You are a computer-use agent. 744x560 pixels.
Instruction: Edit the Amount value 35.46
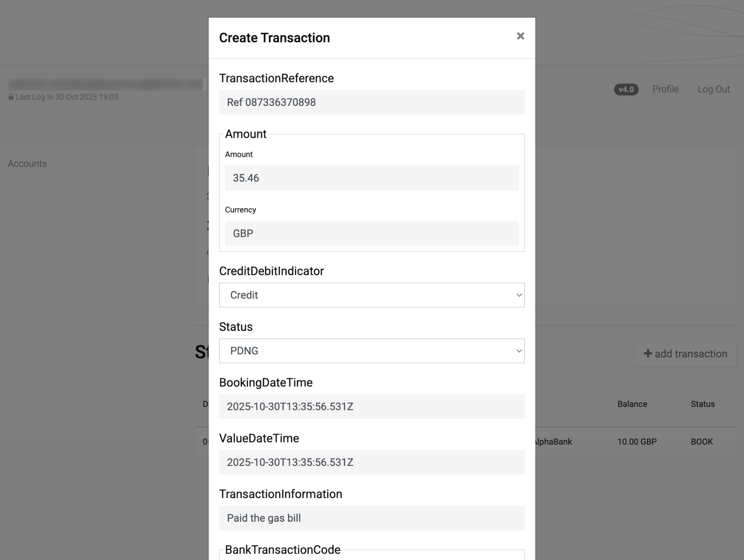372,178
